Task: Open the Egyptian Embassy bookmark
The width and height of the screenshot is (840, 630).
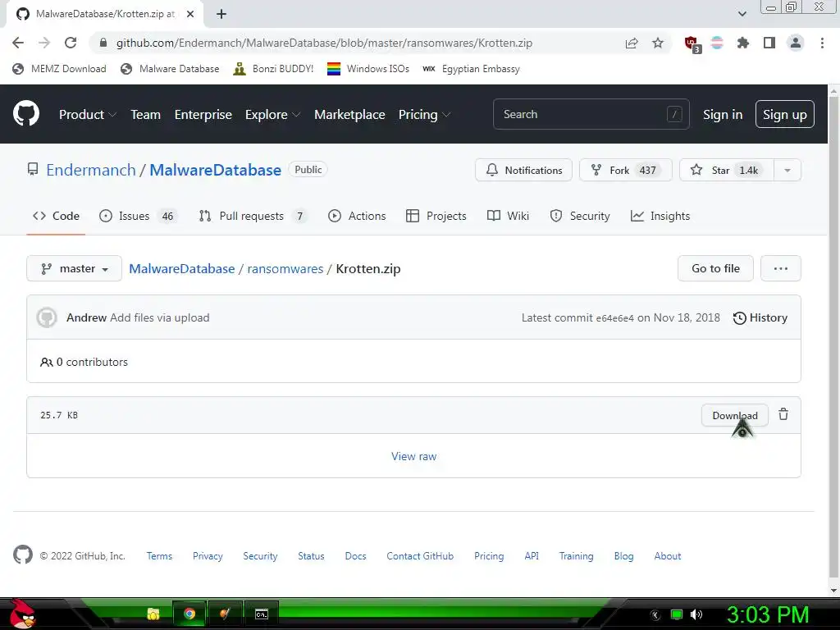Action: point(471,69)
